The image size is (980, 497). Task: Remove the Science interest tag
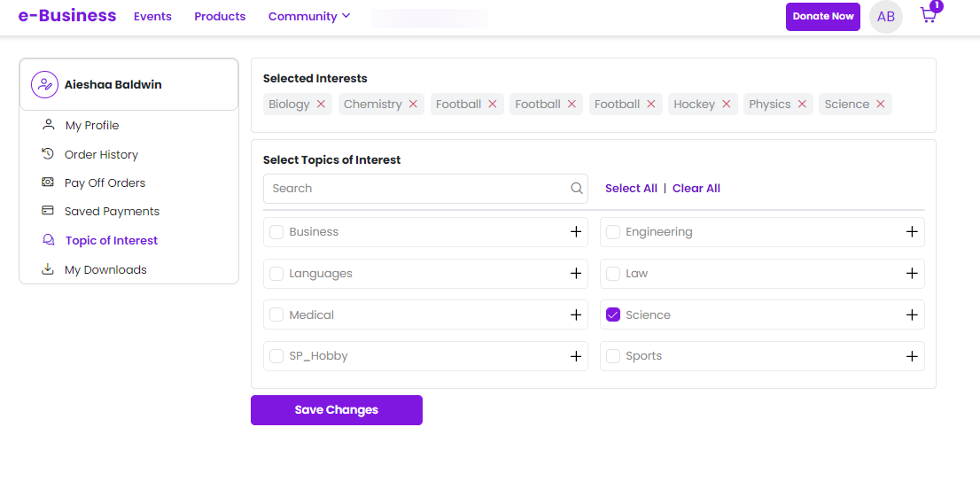coord(880,105)
